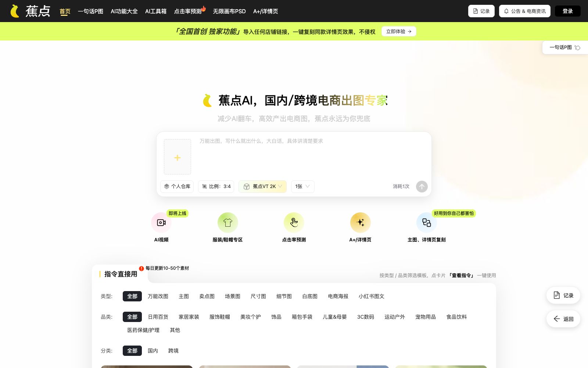Click the send arrow icon in prompt box
This screenshot has height=368, width=588.
[x=422, y=187]
